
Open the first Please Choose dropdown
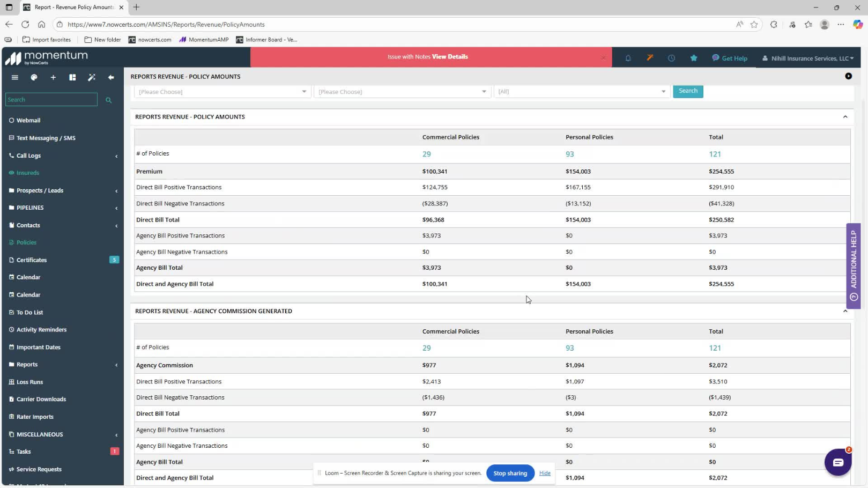click(222, 92)
